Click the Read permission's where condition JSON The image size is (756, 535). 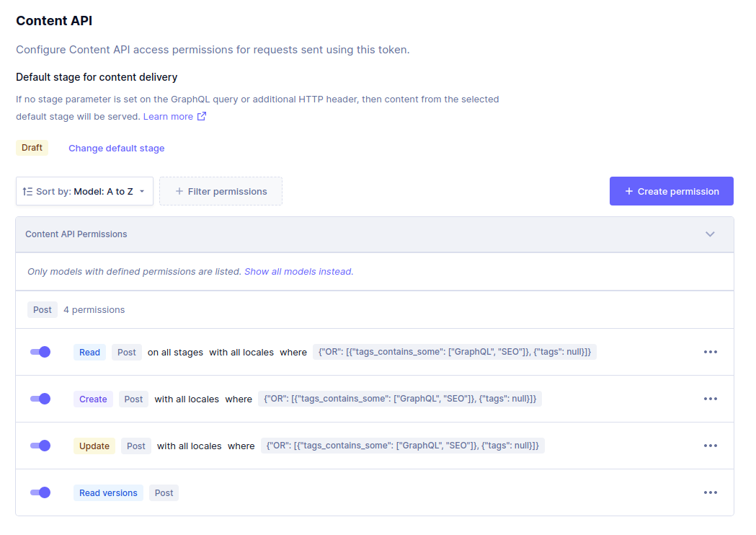454,352
